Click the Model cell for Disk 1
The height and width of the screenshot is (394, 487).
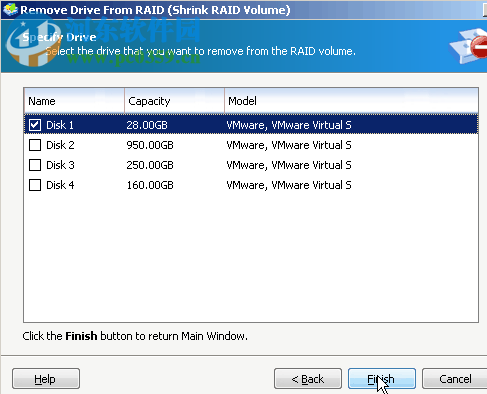[x=289, y=125]
